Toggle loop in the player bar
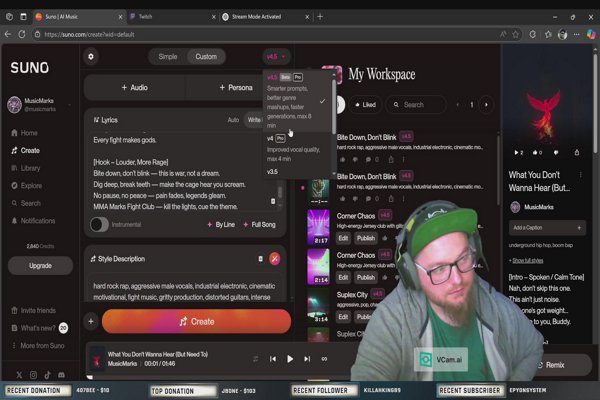Viewport: 600px width, 400px height. pyautogui.click(x=324, y=359)
